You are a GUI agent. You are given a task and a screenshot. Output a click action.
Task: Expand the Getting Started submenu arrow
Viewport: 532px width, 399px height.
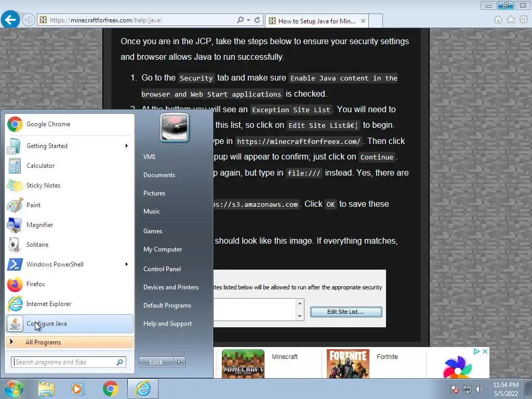(127, 146)
